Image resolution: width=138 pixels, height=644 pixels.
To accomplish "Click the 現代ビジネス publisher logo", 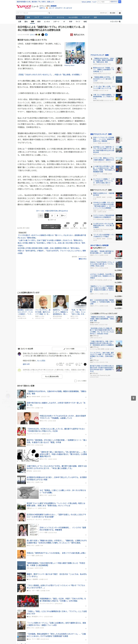I will pyautogui.click(x=77, y=35).
